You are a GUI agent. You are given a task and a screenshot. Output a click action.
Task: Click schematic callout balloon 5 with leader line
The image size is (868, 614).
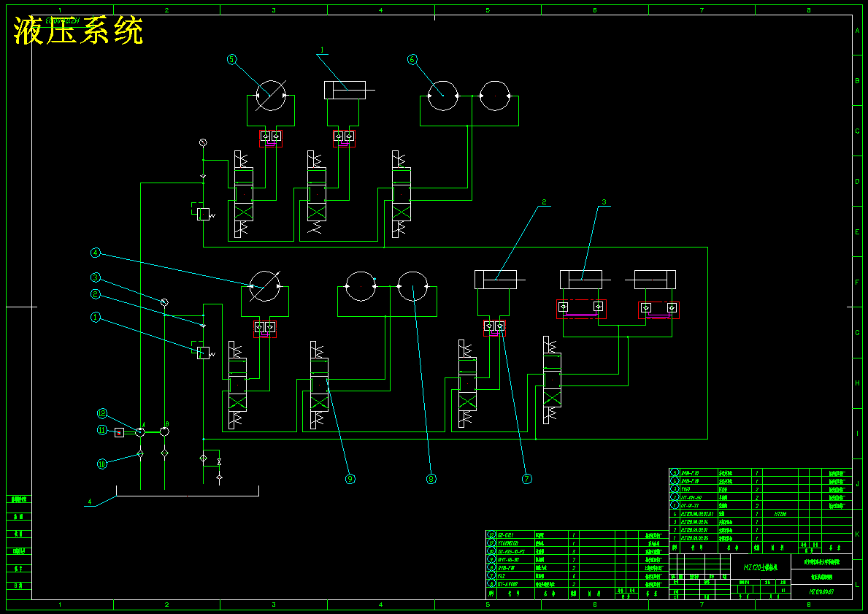(x=232, y=59)
